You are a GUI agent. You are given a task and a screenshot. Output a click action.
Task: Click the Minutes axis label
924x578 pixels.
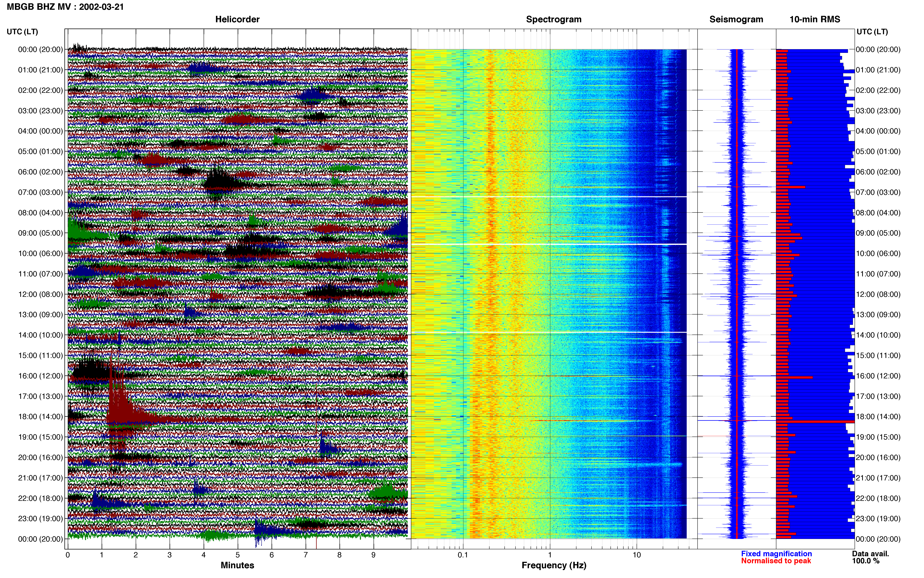(237, 565)
